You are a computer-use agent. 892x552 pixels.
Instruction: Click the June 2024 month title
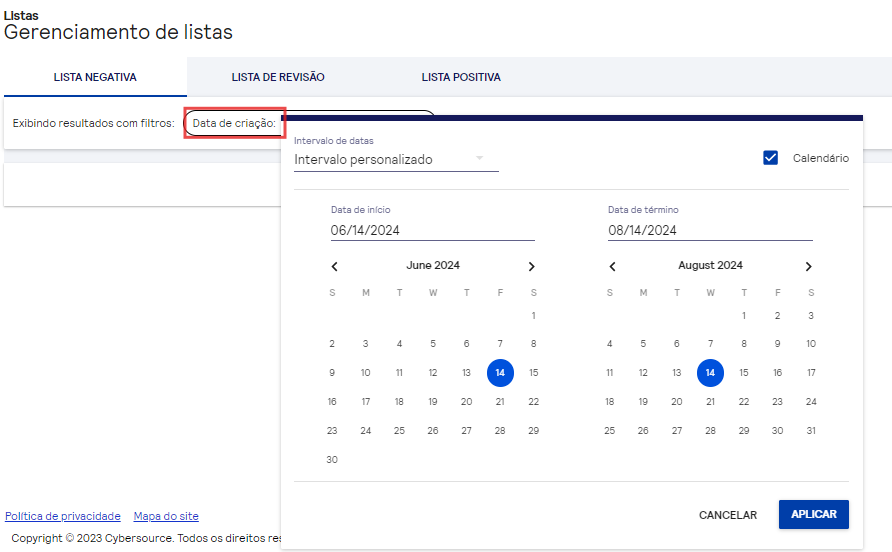(x=433, y=265)
